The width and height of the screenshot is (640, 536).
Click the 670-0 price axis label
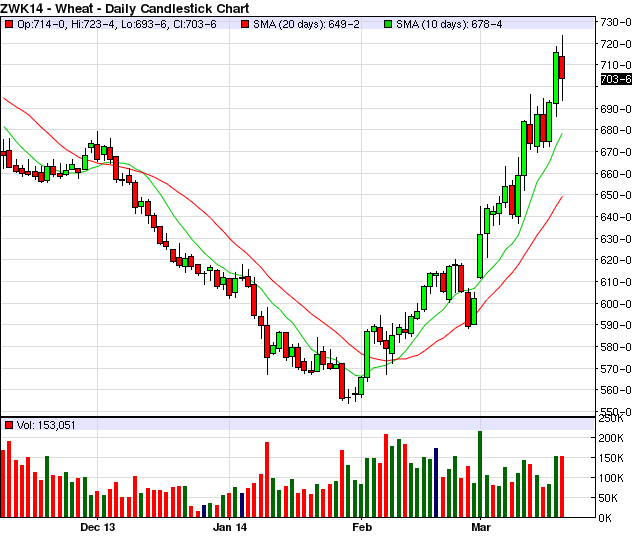pos(616,152)
